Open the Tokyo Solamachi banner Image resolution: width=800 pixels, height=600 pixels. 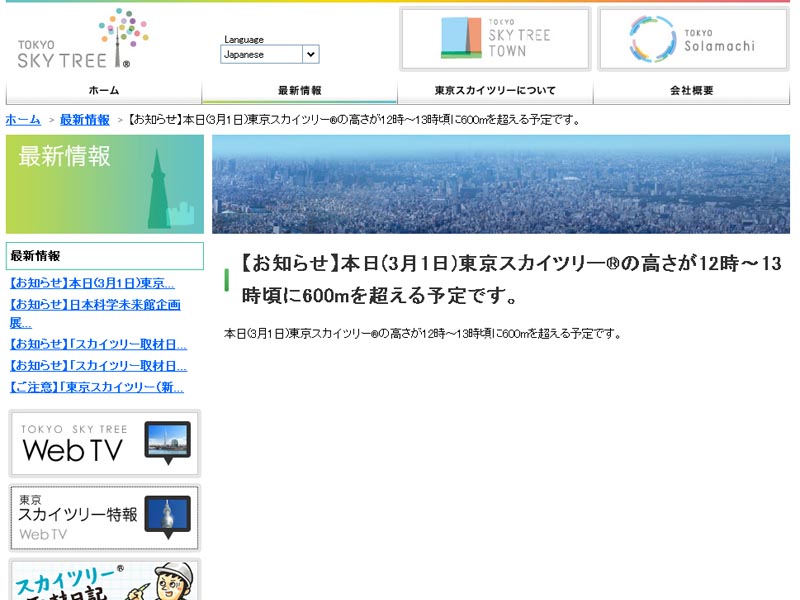[693, 39]
